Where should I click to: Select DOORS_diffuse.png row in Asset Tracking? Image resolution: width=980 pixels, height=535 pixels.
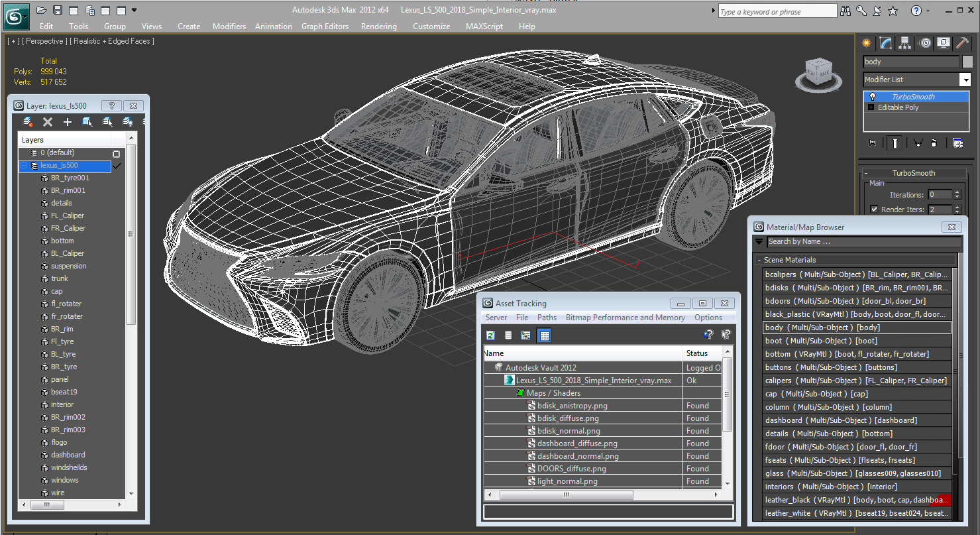[604, 469]
